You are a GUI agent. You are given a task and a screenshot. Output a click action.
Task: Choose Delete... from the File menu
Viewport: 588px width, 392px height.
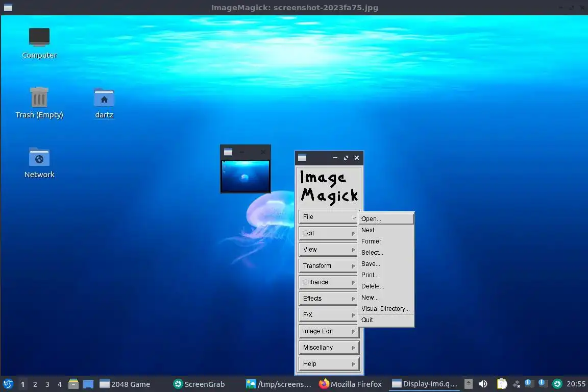tap(386, 286)
